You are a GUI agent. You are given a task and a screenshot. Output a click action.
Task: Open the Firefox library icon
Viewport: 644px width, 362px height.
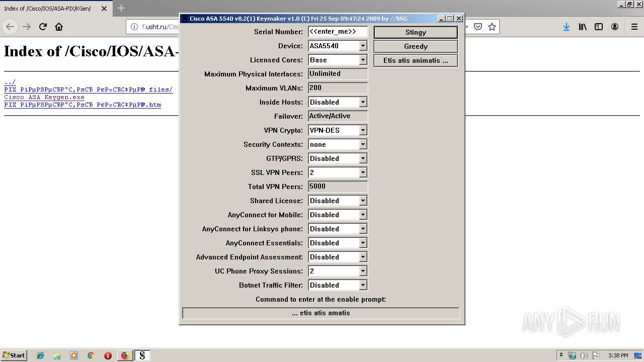point(583,27)
